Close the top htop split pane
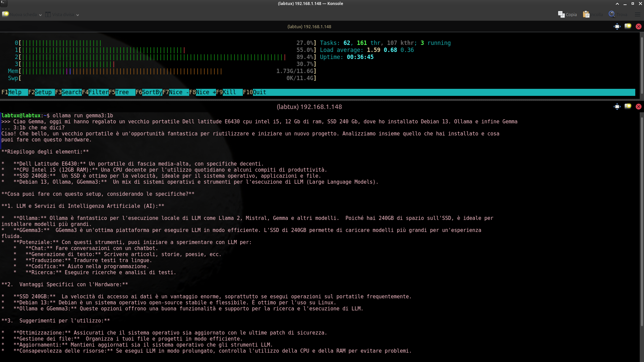The image size is (644, 362). pos(639,26)
